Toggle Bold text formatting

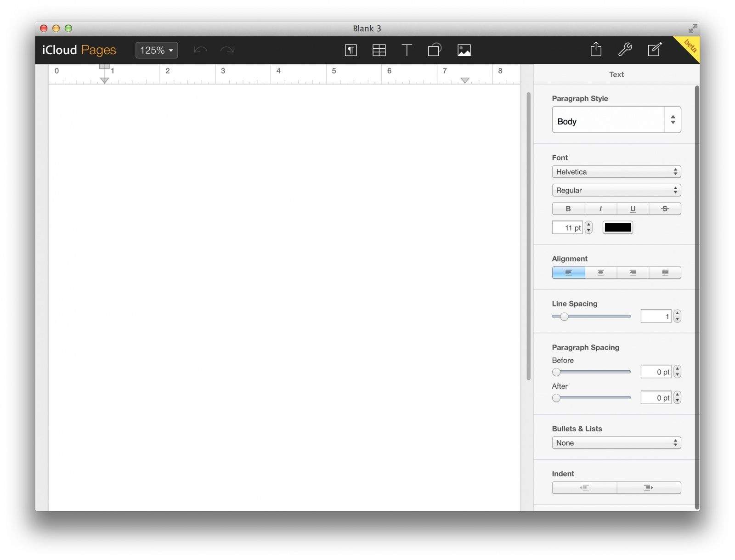[568, 209]
